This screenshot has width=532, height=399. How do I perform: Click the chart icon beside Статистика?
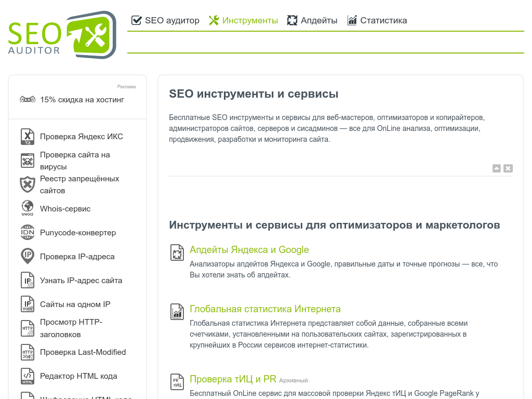pos(352,20)
